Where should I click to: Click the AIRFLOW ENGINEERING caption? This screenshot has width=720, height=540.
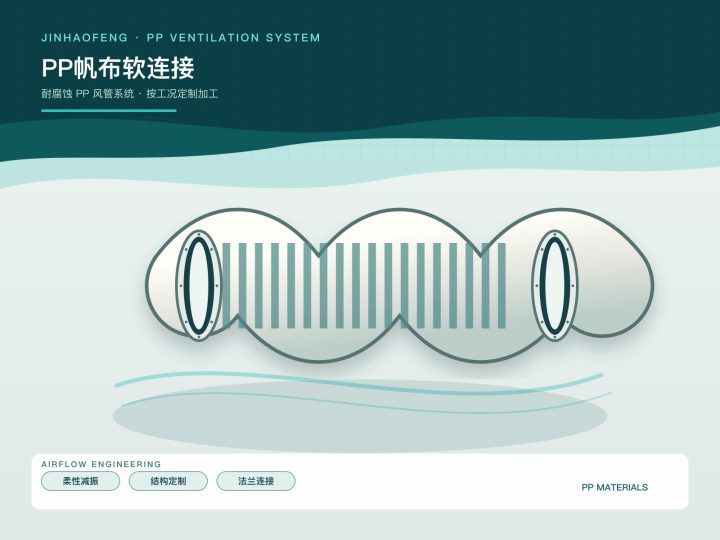[x=101, y=464]
